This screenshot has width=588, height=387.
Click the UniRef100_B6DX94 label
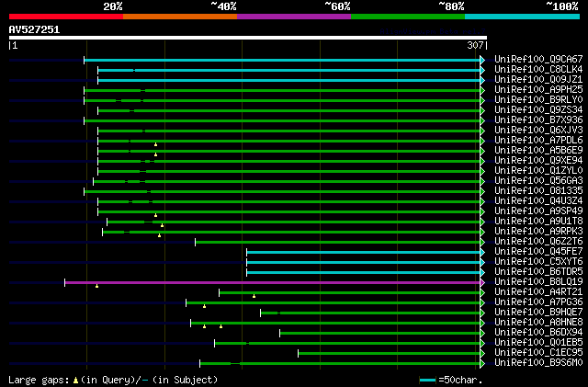pyautogui.click(x=538, y=333)
